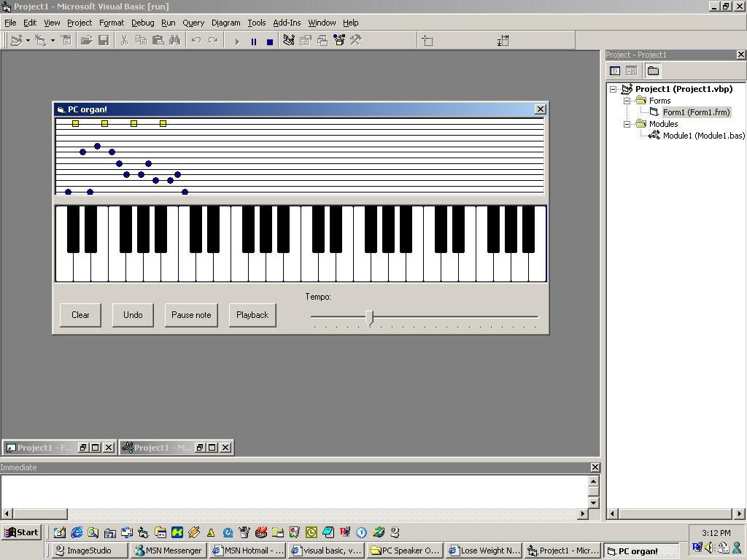The image size is (747, 560).
Task: Collapse the Project1 (Project1.vbp) tree node
Action: 614,89
